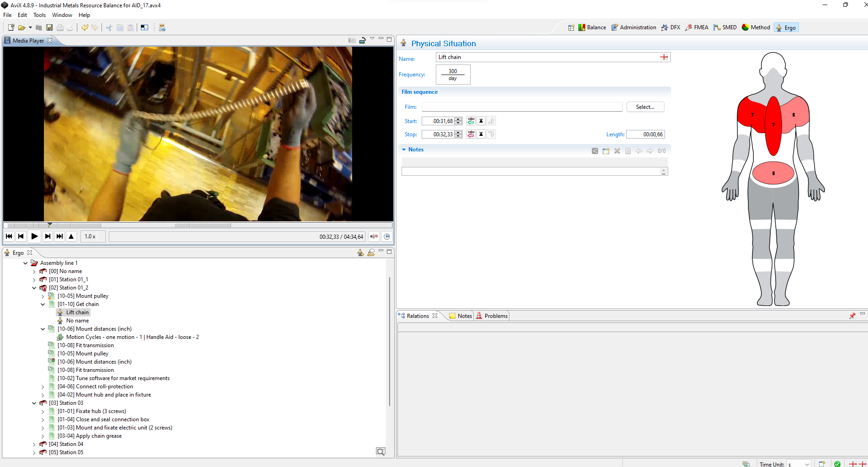Click the search icon in Ergo tree

[x=380, y=452]
